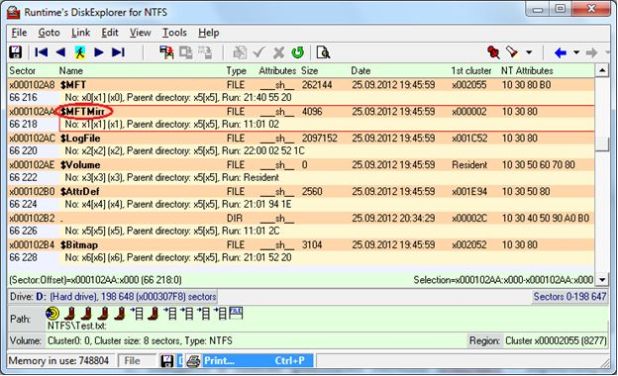Click the greyed checkmark apply icon

(x=259, y=52)
